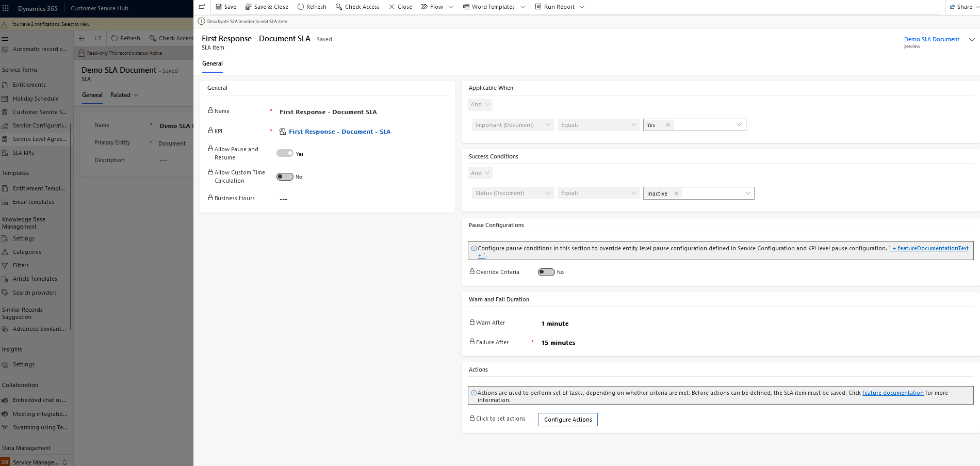Toggle the left navigation hamburger menu
This screenshot has width=980, height=466.
(5, 39)
